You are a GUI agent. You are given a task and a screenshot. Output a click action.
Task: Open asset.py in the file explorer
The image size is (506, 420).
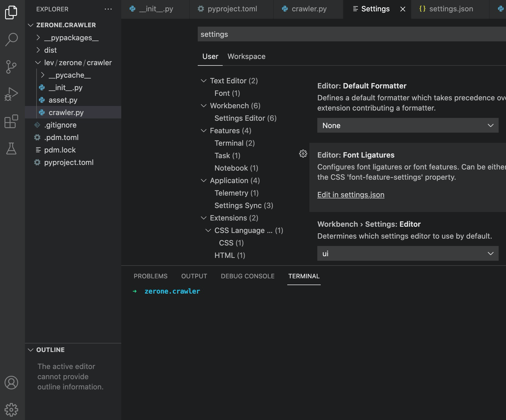click(63, 100)
